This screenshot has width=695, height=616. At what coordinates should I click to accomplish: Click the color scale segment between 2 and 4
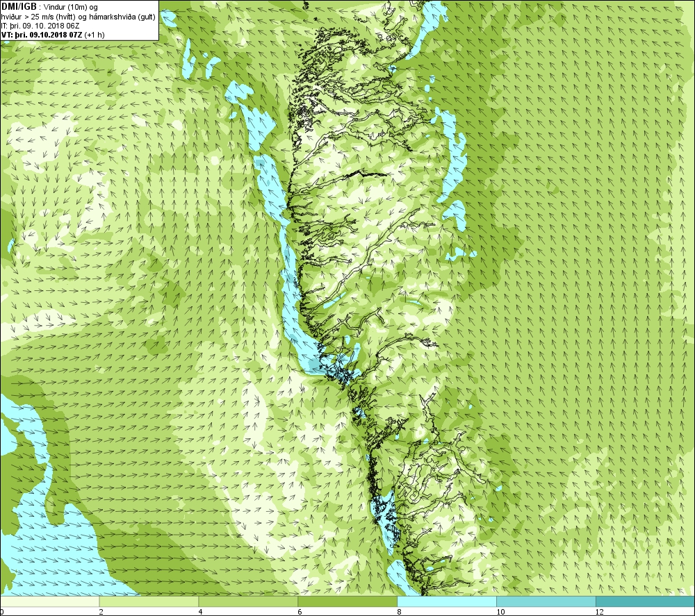149,601
